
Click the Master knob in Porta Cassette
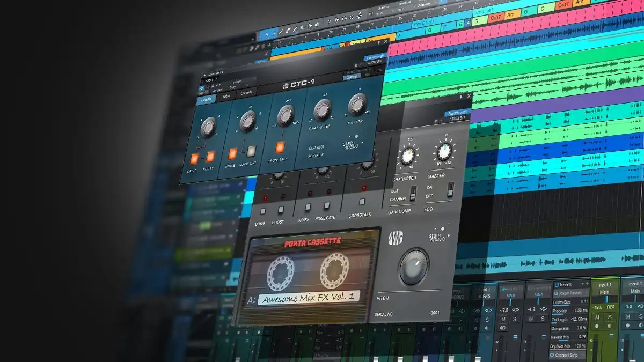pos(444,152)
